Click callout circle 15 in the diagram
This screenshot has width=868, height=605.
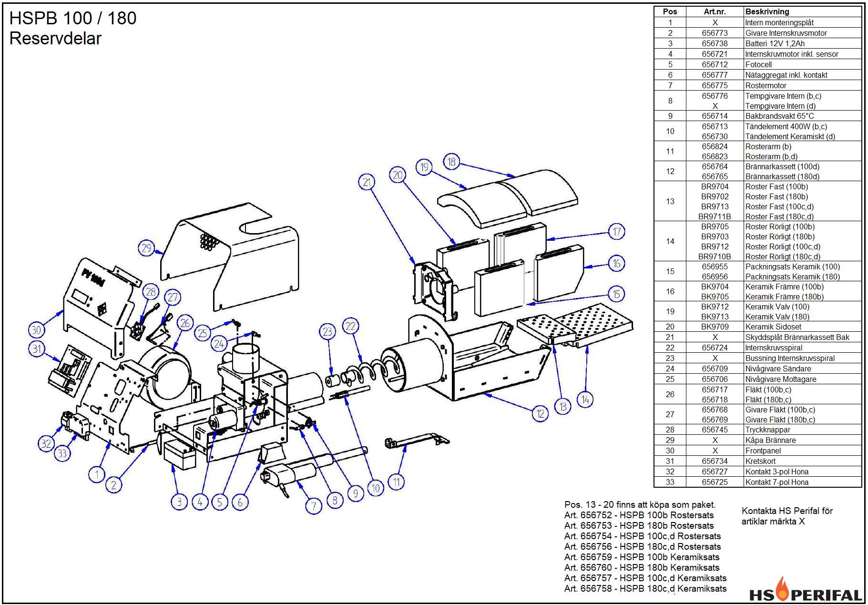coord(617,294)
